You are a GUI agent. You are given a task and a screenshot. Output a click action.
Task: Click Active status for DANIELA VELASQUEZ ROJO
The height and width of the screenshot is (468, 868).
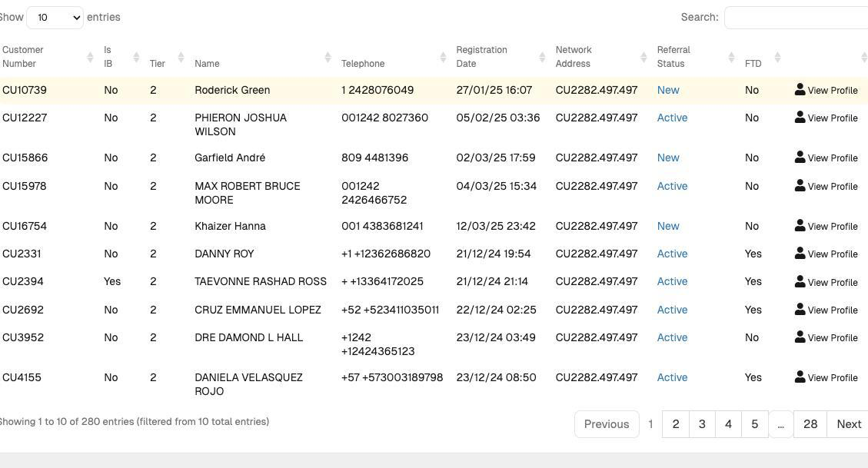(x=672, y=377)
